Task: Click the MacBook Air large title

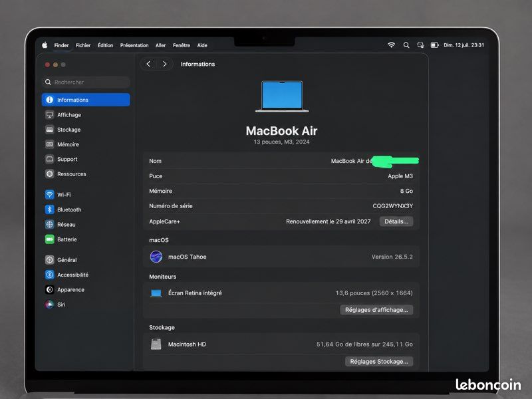Action: pyautogui.click(x=281, y=130)
